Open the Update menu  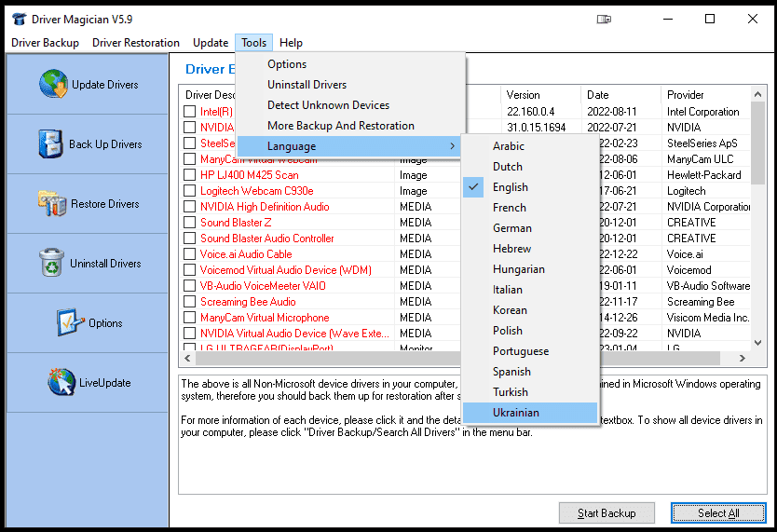211,43
